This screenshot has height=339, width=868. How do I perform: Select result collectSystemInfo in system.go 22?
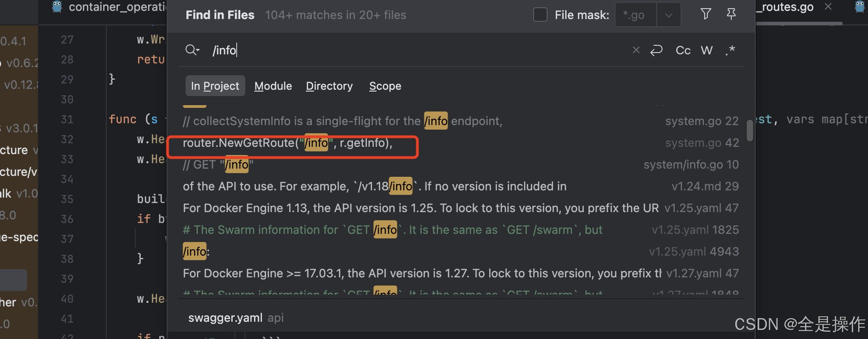[x=461, y=121]
